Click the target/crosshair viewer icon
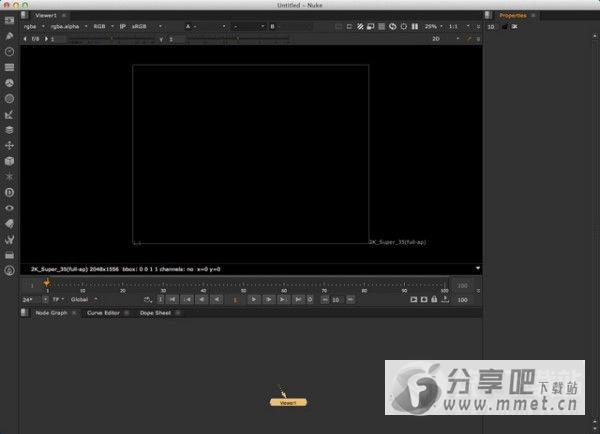 pos(404,26)
